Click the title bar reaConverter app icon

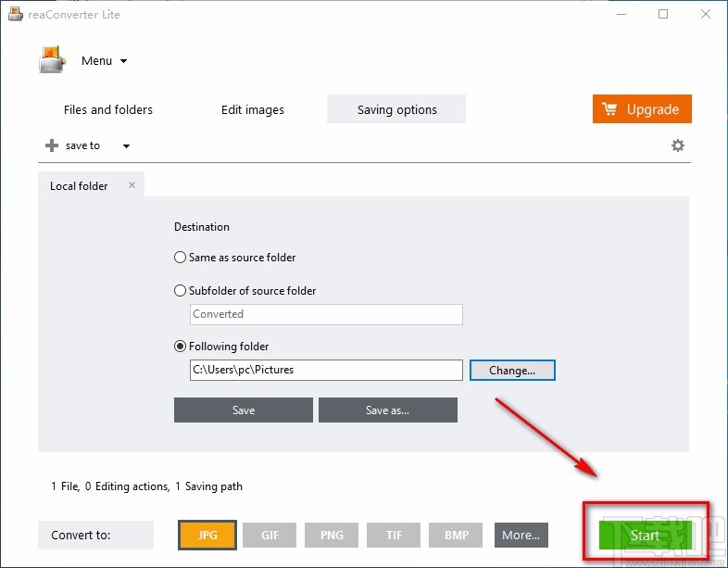coord(16,14)
